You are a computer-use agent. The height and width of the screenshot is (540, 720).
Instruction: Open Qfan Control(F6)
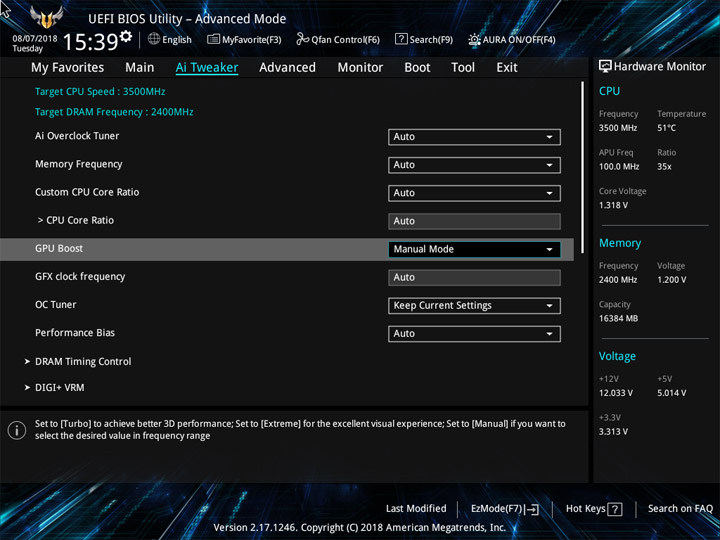tap(338, 39)
